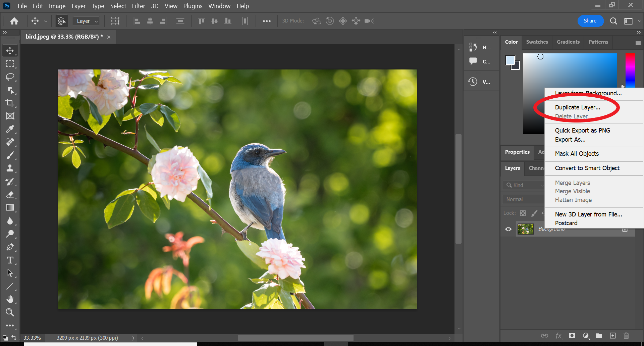Open the Comments panel icon
This screenshot has height=346, width=644.
pos(473,61)
